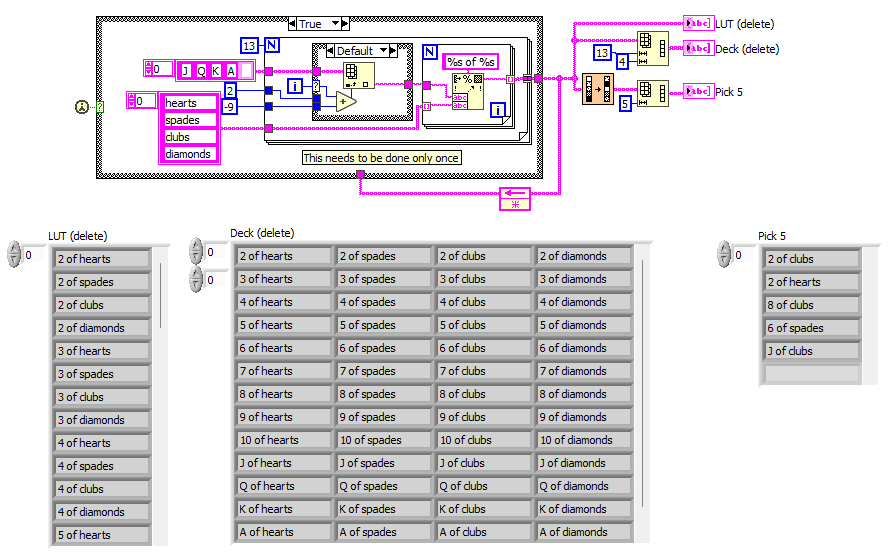
Task: Select the numeric constant 4
Action: 623,61
